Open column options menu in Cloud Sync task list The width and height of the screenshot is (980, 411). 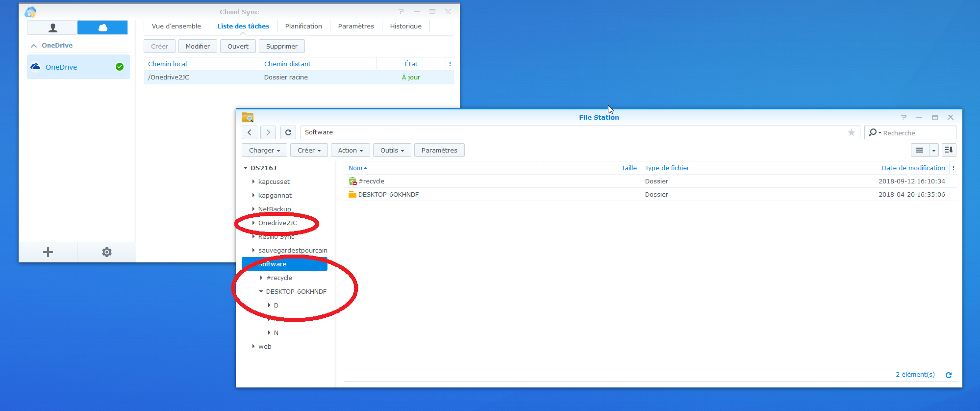[450, 64]
